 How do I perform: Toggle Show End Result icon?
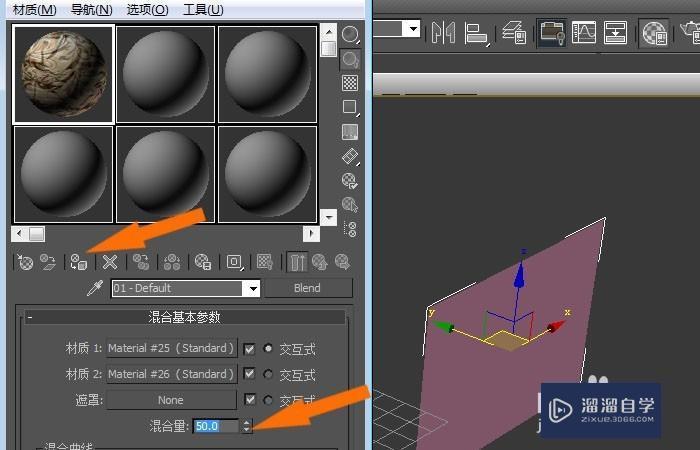point(297,262)
